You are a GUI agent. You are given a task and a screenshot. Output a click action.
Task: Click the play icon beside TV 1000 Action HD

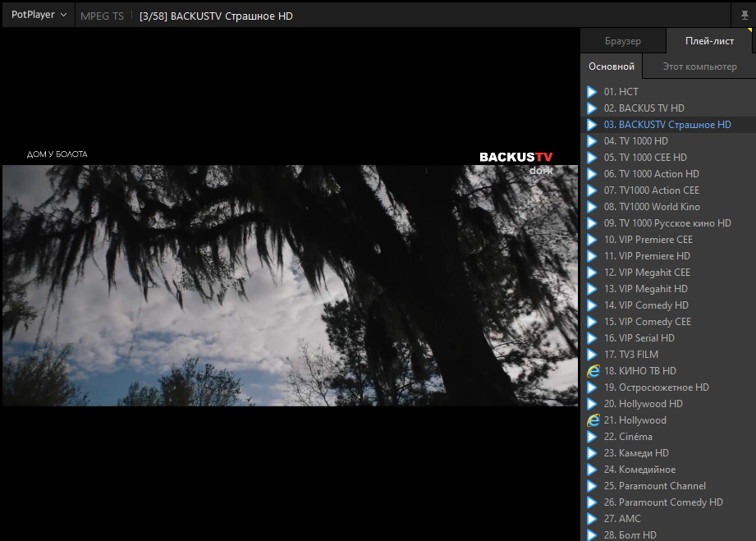coord(592,173)
